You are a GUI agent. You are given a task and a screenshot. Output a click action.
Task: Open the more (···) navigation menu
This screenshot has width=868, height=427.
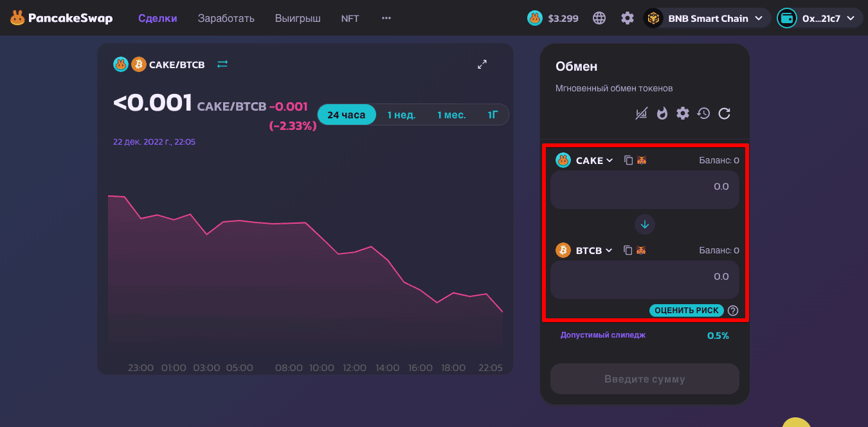click(x=386, y=18)
